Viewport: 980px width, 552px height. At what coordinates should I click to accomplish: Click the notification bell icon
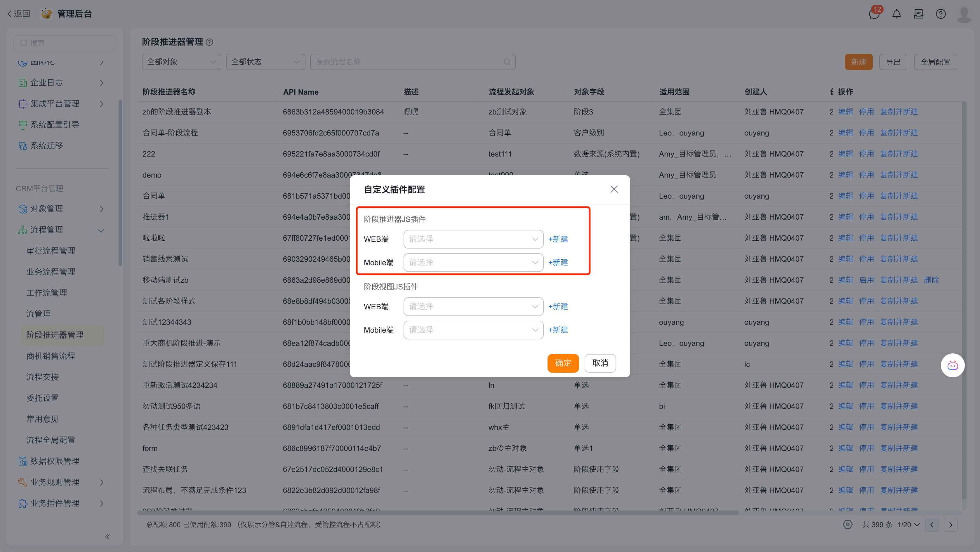[x=896, y=14]
